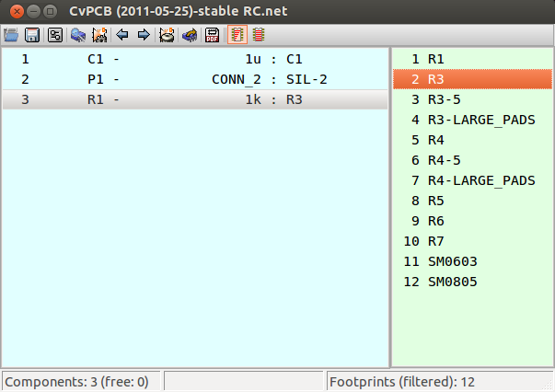
Task: Open the footprint documentation PDF icon
Action: pos(213,35)
